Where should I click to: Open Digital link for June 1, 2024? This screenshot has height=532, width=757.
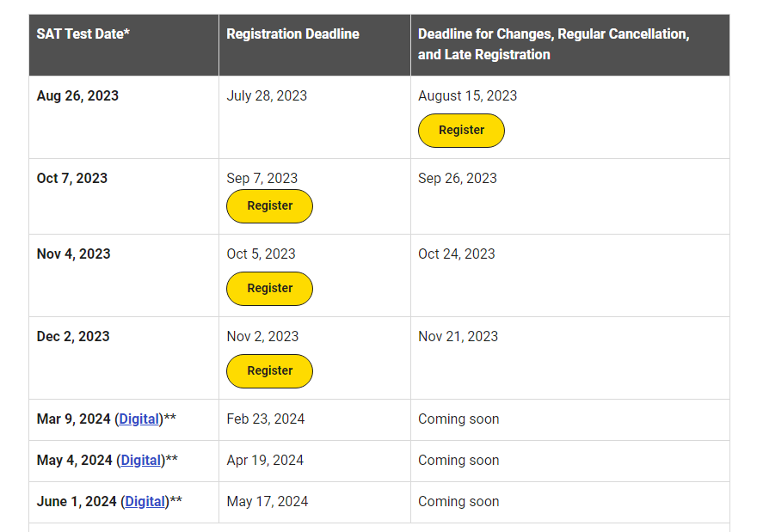point(145,502)
